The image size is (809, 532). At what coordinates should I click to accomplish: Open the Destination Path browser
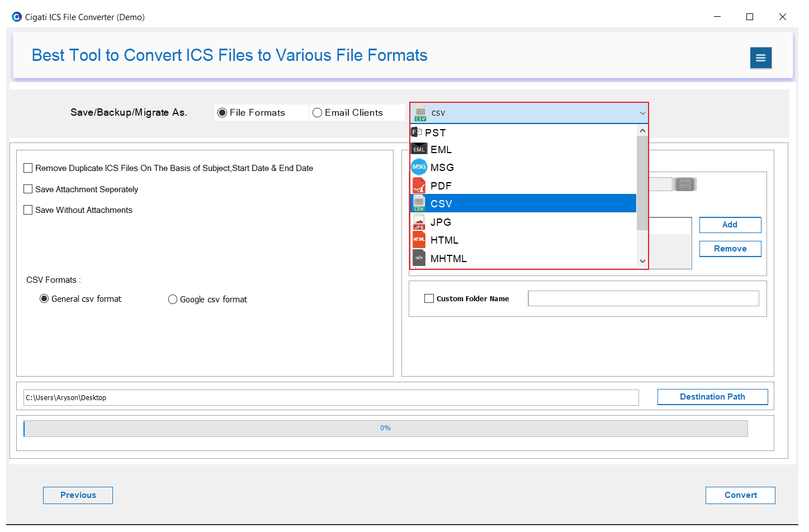tap(712, 397)
